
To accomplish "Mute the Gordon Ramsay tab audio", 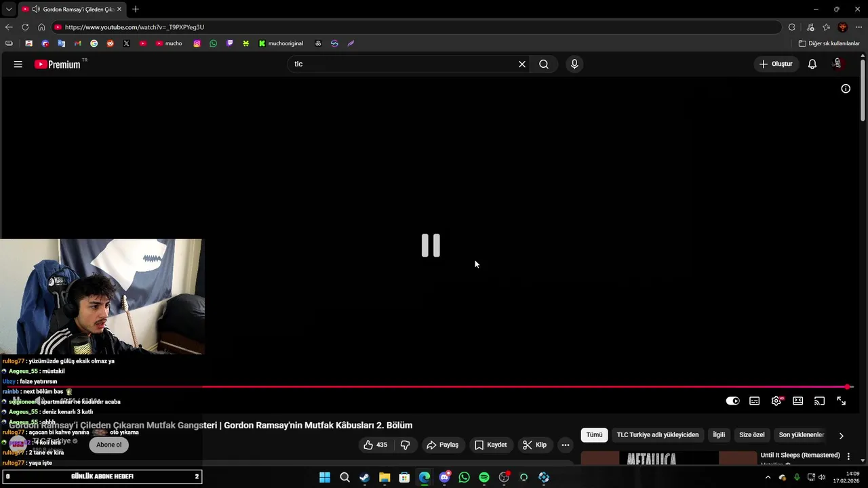I will pos(35,9).
